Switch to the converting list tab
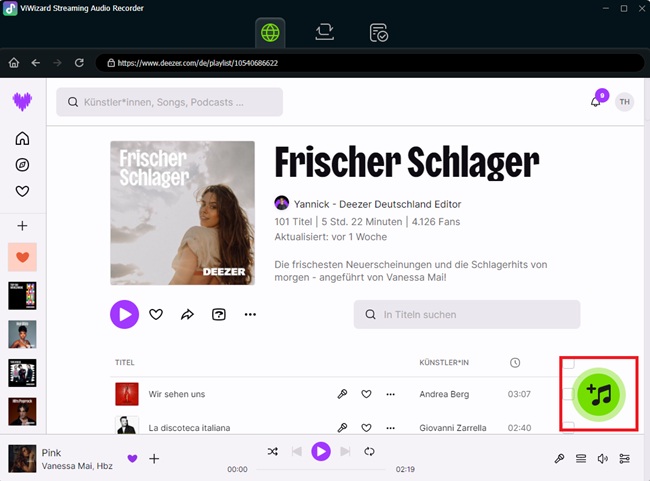650x481 pixels. pyautogui.click(x=325, y=32)
